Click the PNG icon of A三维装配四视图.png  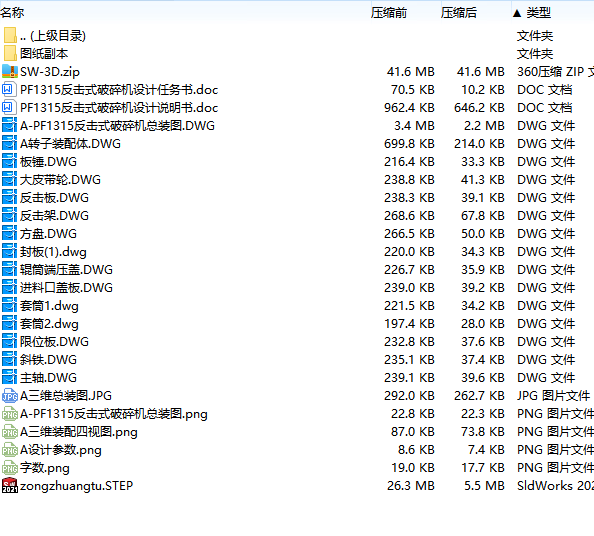click(x=9, y=431)
